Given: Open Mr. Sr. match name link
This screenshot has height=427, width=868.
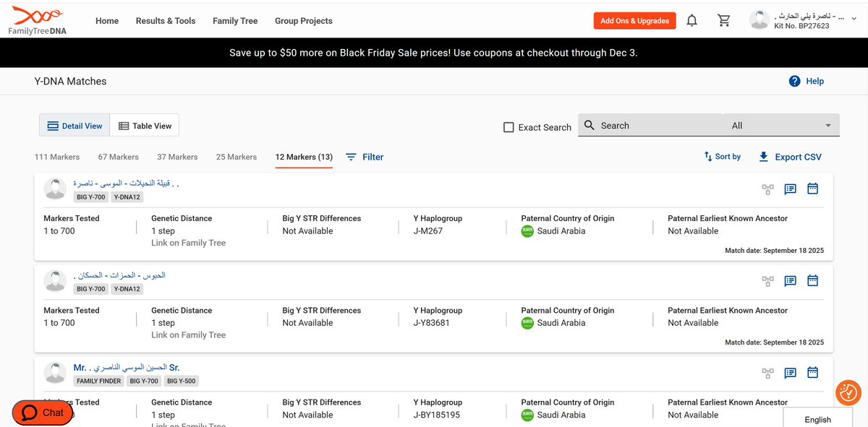Looking at the screenshot, I should click(x=127, y=367).
